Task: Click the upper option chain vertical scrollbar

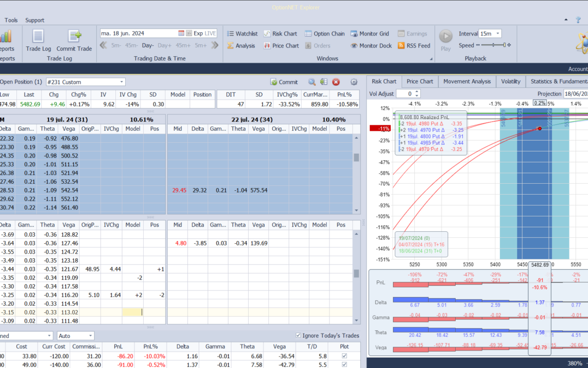Action: point(356,174)
